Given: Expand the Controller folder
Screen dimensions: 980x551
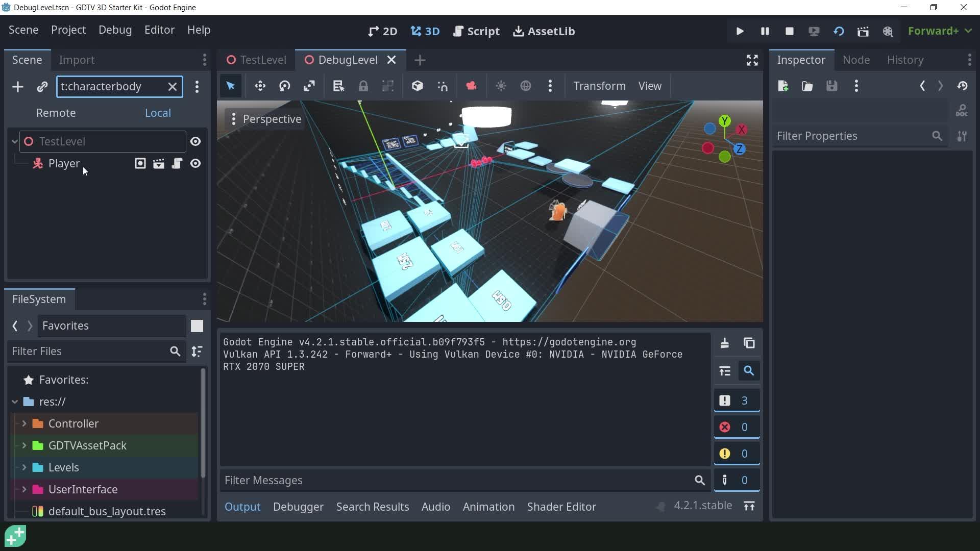Looking at the screenshot, I should click(x=24, y=423).
